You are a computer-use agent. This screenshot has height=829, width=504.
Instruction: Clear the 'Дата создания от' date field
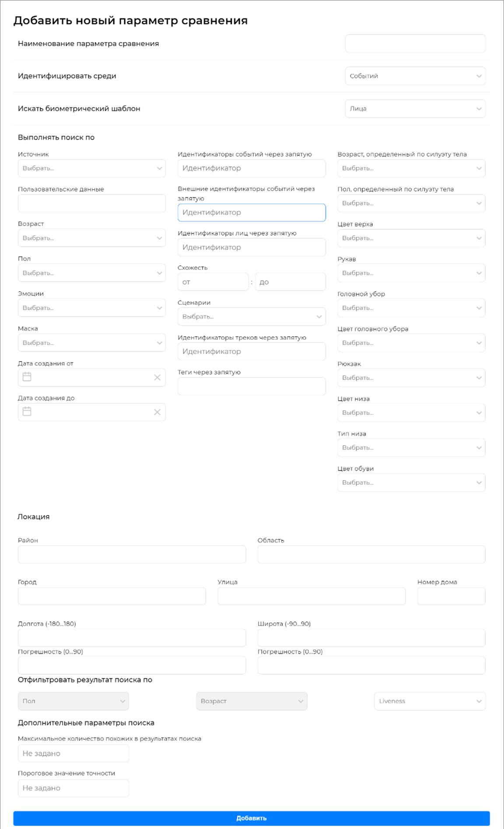point(157,377)
